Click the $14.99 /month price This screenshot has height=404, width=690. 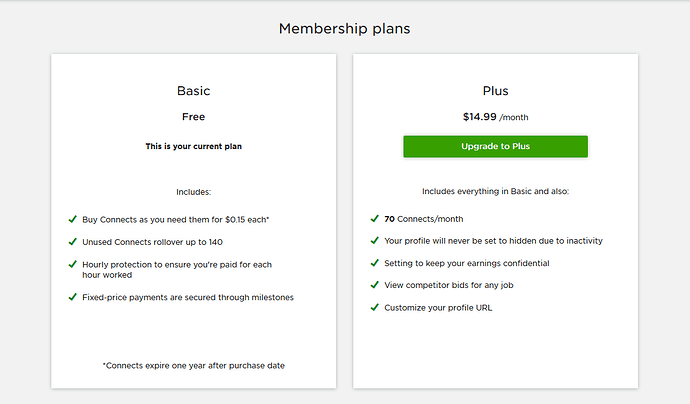pos(495,117)
